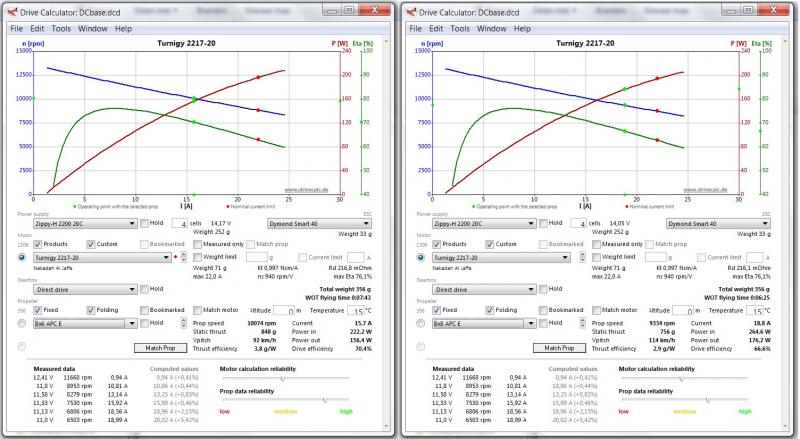
Task: Toggle the Custom checkbox in the left window
Action: point(91,245)
